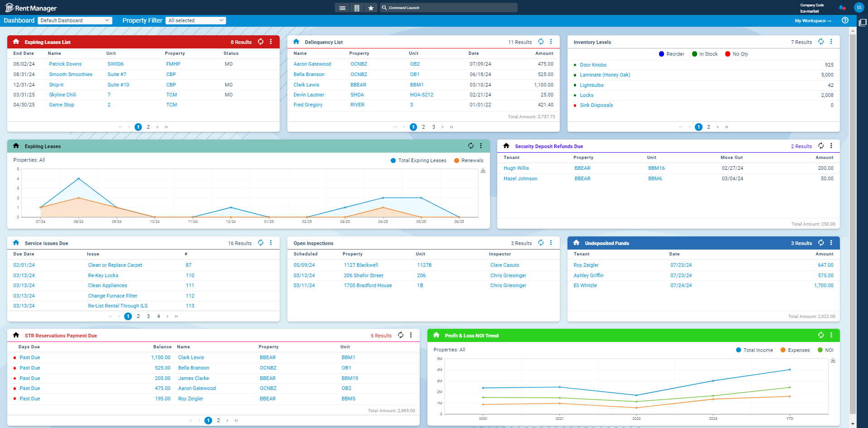
Task: Open Delinquency List kebab menu
Action: tap(551, 42)
